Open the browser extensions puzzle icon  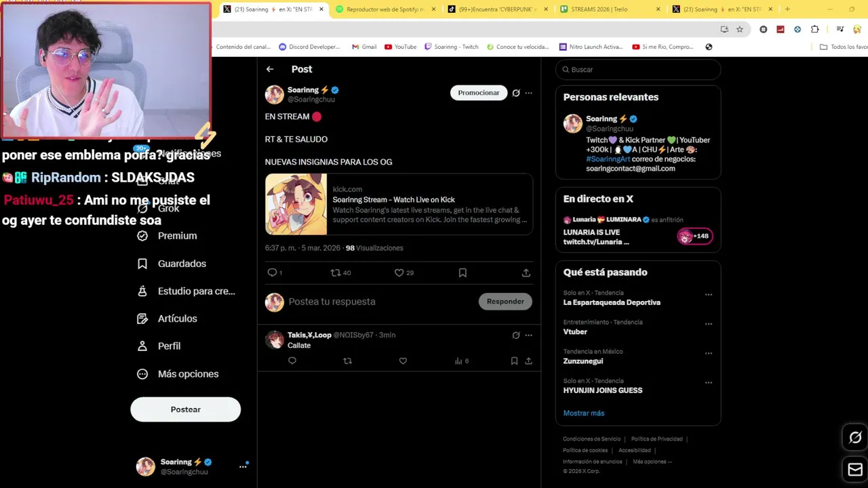pyautogui.click(x=814, y=29)
